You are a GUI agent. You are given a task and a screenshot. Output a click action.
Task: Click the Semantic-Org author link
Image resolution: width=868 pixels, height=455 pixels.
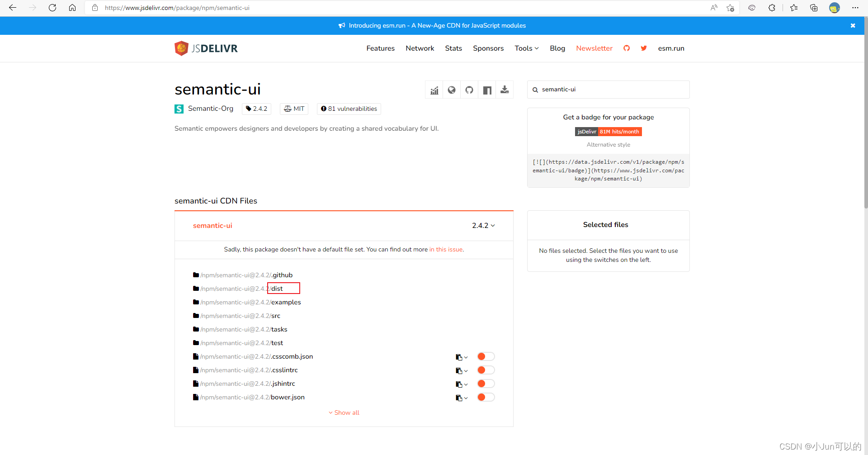(x=211, y=109)
